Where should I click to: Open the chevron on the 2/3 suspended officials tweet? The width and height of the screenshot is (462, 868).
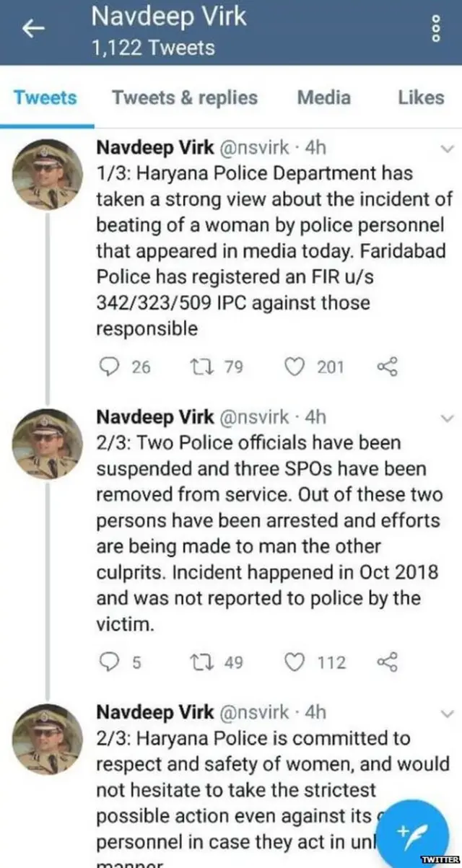[x=448, y=417]
